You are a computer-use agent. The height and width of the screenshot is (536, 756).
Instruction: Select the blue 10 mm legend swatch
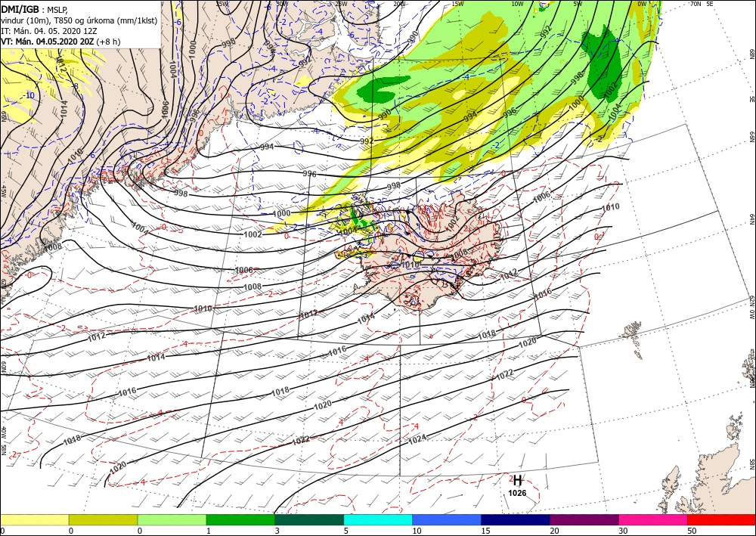[447, 519]
